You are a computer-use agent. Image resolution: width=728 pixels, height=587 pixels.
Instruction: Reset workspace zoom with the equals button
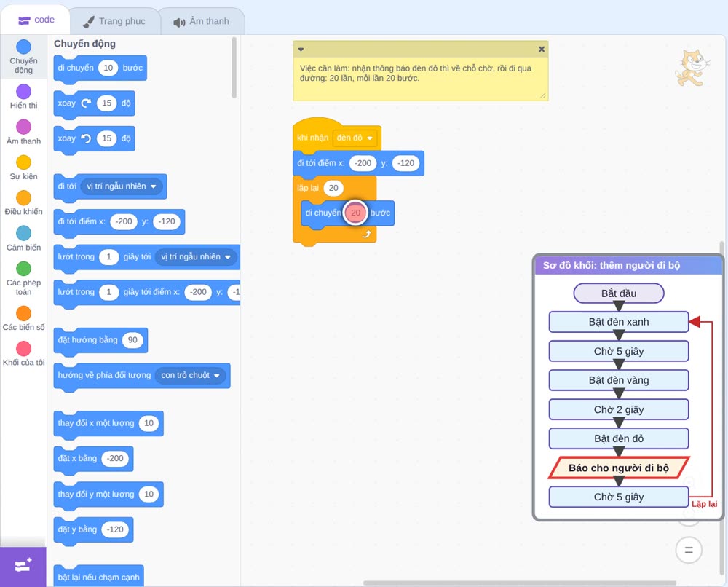click(689, 551)
